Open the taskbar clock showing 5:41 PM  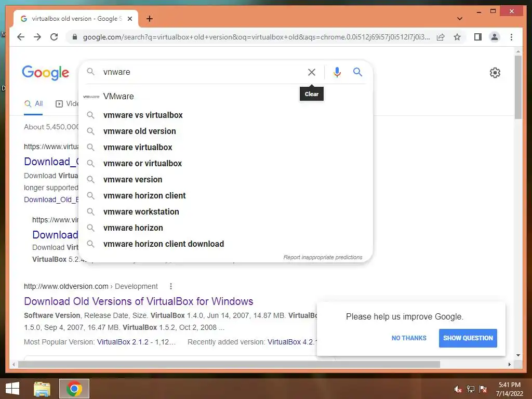509,389
